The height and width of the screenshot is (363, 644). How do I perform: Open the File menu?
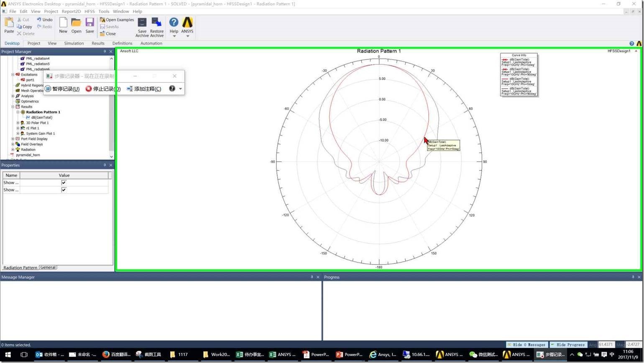pyautogui.click(x=13, y=11)
